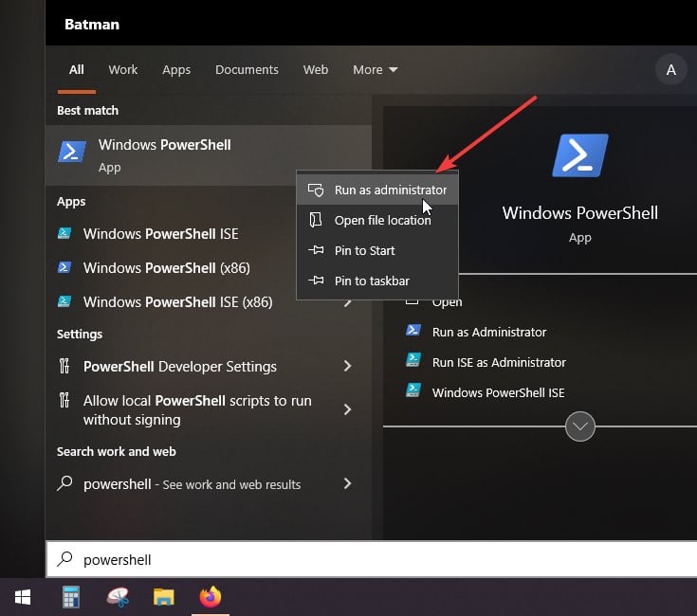Image resolution: width=697 pixels, height=616 pixels.
Task: Open Snipping Tool from the taskbar
Action: pyautogui.click(x=118, y=597)
